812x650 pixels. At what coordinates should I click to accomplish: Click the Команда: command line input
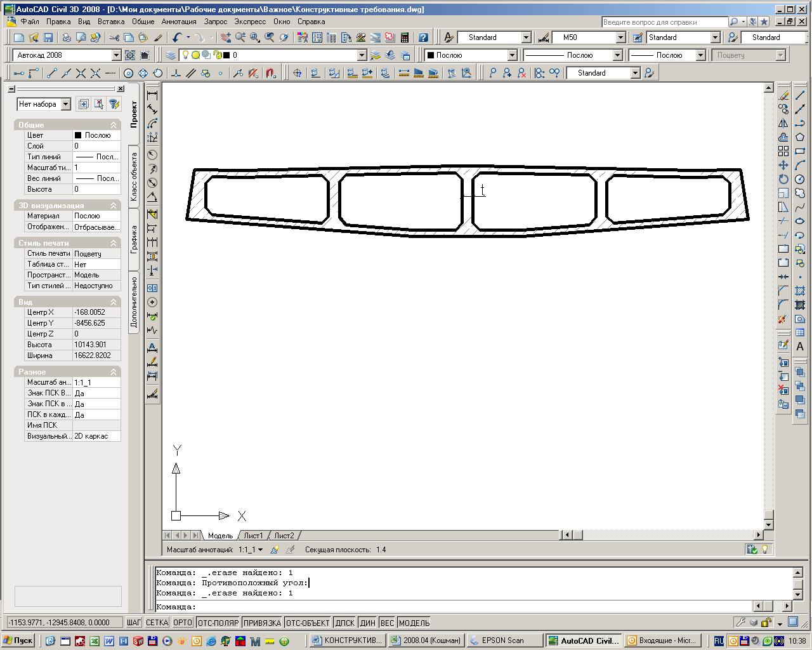454,607
